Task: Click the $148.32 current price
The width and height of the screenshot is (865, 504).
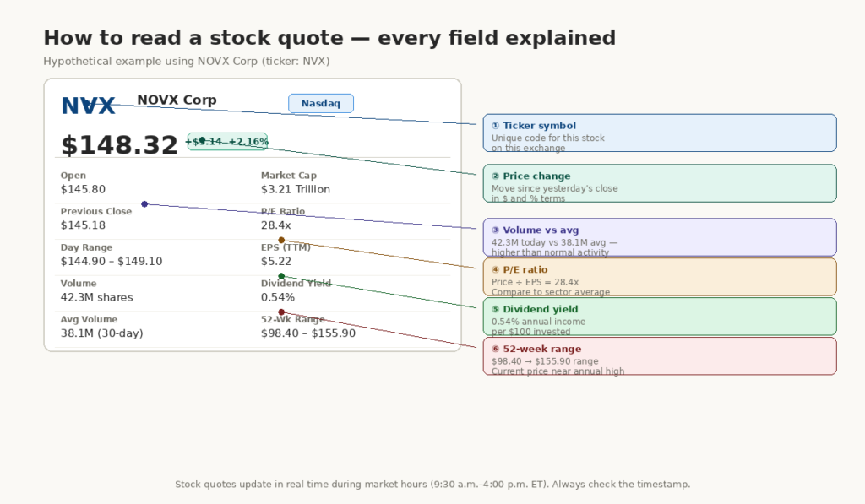Action: (119, 145)
